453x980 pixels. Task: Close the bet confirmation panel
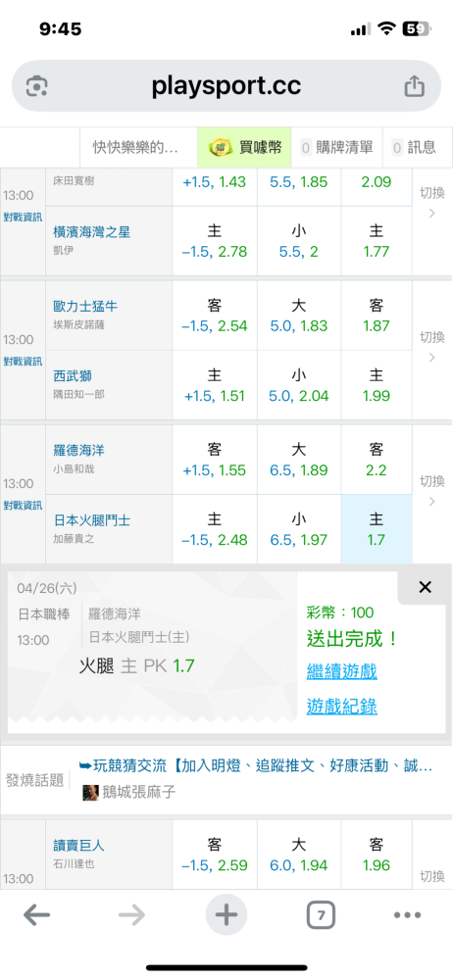[x=425, y=587]
